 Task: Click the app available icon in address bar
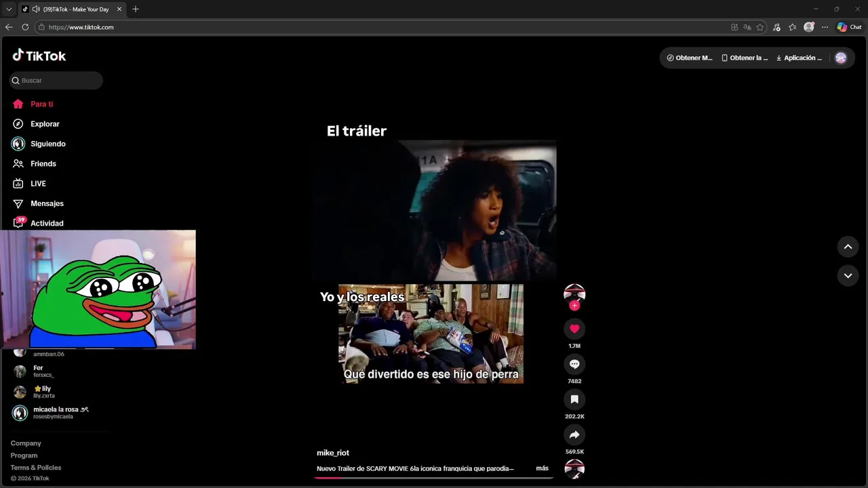[734, 27]
